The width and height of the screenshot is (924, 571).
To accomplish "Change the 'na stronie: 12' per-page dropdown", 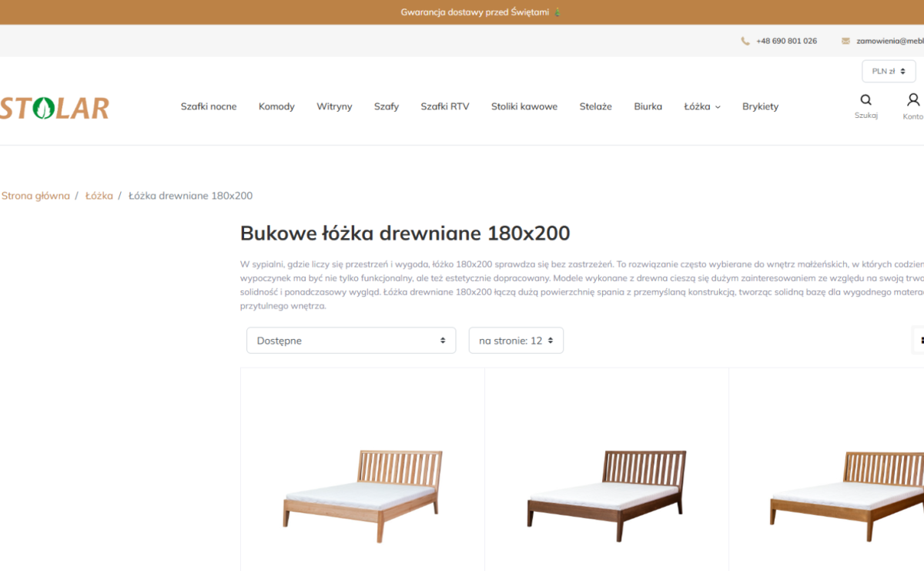I will (516, 340).
